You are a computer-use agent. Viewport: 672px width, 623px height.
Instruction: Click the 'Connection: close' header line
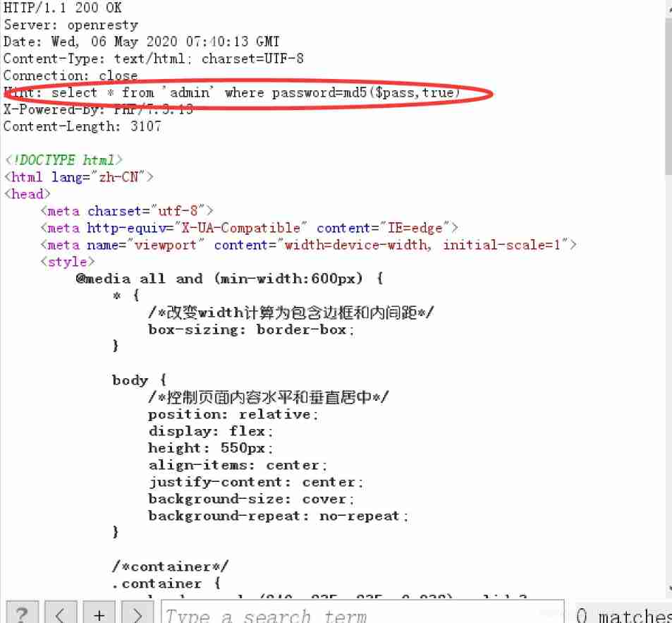point(71,75)
